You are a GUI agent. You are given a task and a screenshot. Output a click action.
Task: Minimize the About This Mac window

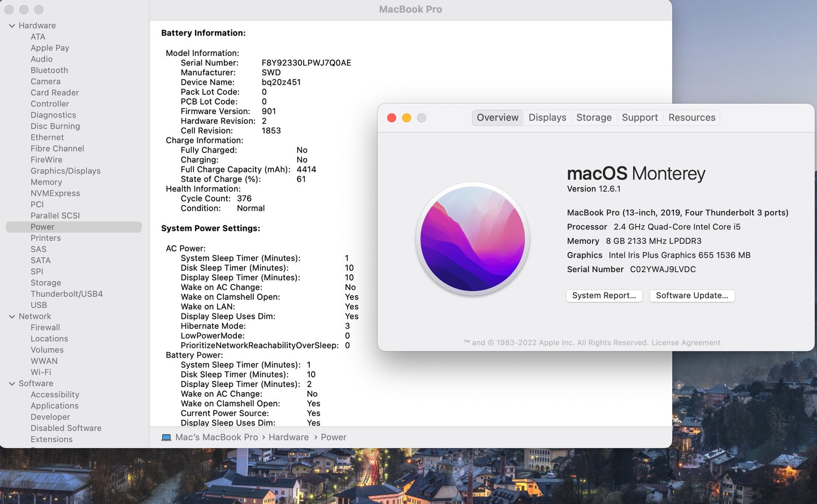[x=407, y=118]
